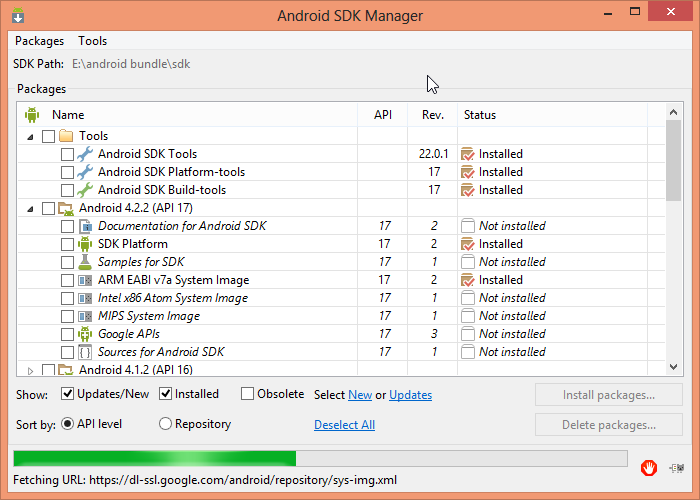This screenshot has width=700, height=500.
Task: Uncheck the Updates/New filter checkbox
Action: pos(68,394)
